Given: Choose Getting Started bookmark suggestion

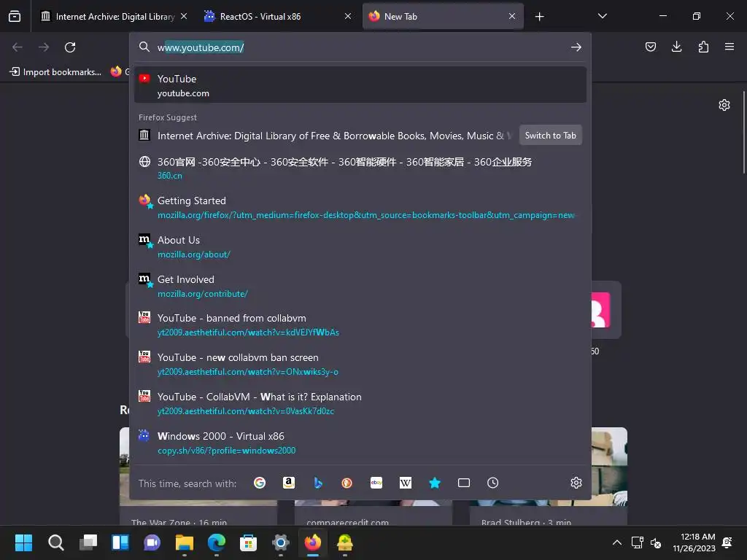Looking at the screenshot, I should click(x=360, y=208).
